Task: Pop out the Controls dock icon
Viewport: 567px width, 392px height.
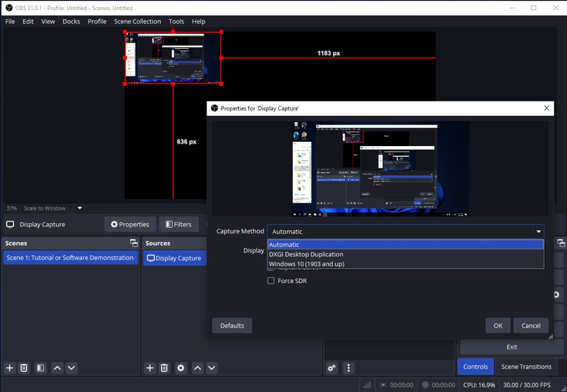Action: 561,243
